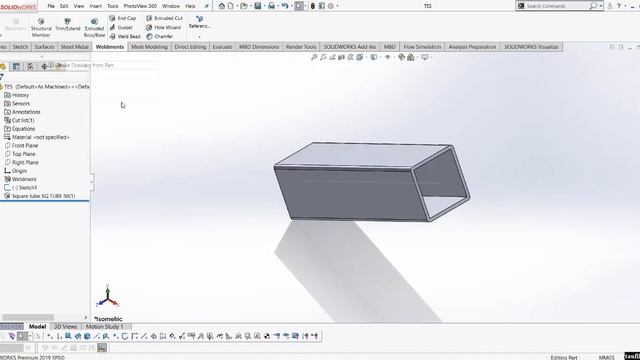Open the PropertyManager tab icon
Image resolution: width=640 pixels, height=360 pixels.
[x=16, y=67]
